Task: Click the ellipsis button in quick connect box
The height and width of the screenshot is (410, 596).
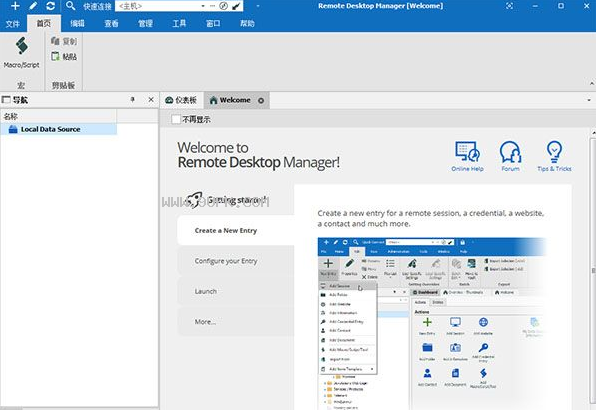Action: [212, 6]
